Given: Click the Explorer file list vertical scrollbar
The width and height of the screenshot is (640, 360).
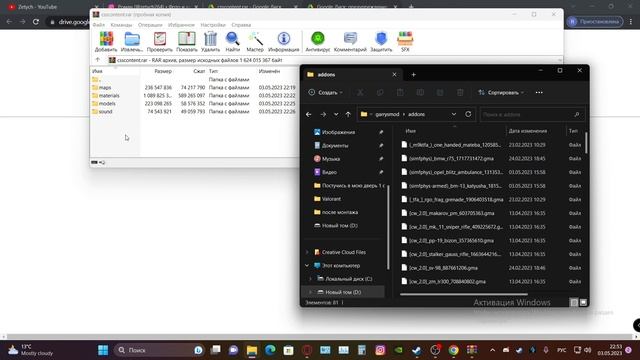Looking at the screenshot, I should [x=586, y=143].
